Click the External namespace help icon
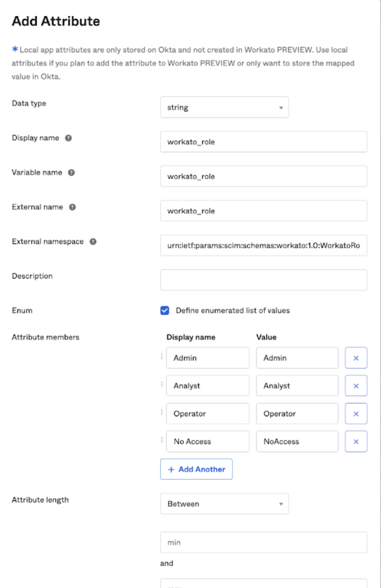Image resolution: width=381 pixels, height=588 pixels. 93,242
